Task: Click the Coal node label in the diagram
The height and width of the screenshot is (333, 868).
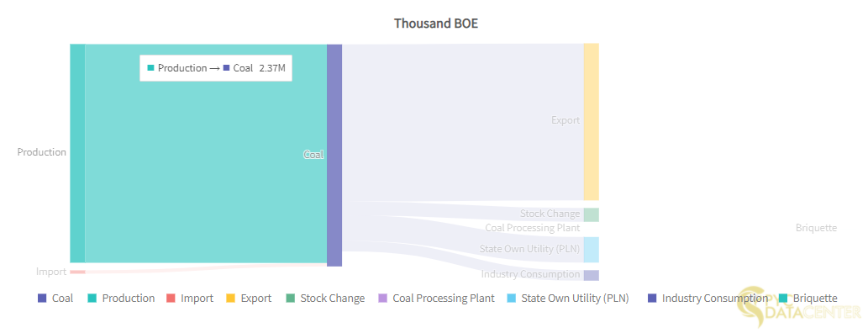Action: pos(314,155)
